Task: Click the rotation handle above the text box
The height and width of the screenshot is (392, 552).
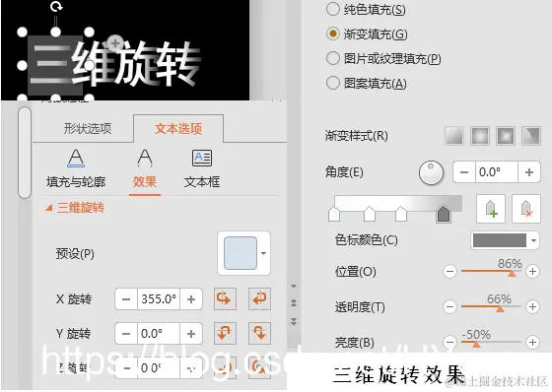Action: tap(56, 7)
